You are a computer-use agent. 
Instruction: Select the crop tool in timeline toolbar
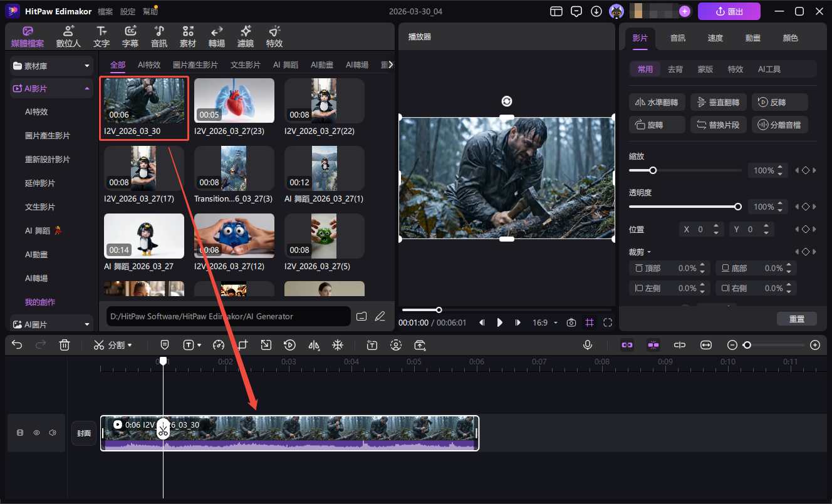point(243,345)
